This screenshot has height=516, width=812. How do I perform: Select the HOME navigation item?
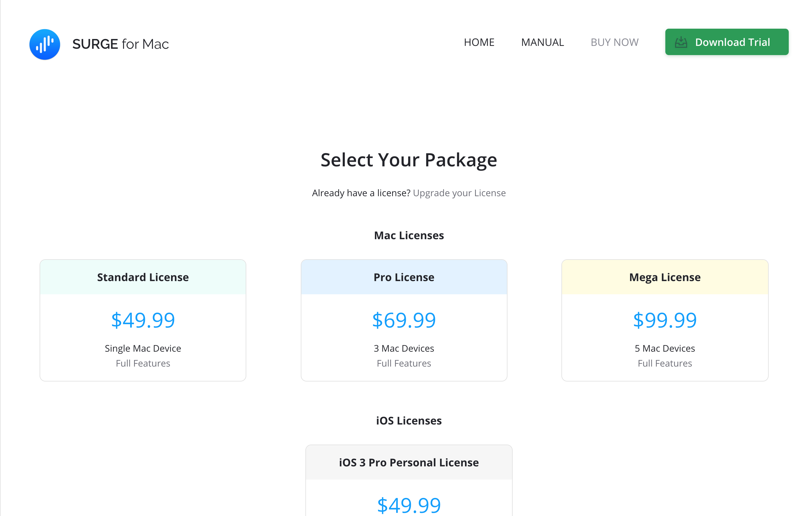coord(479,42)
